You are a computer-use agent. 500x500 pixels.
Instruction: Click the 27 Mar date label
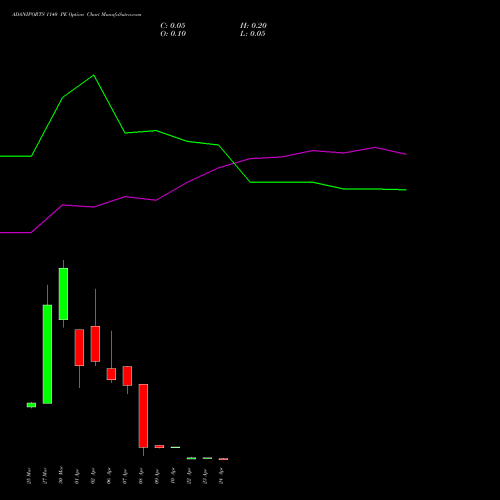(x=45, y=476)
